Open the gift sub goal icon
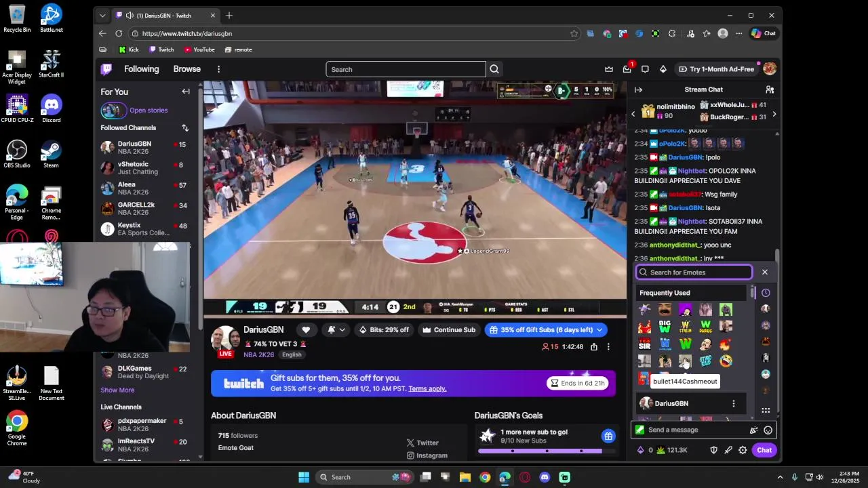The width and height of the screenshot is (868, 488). (608, 436)
